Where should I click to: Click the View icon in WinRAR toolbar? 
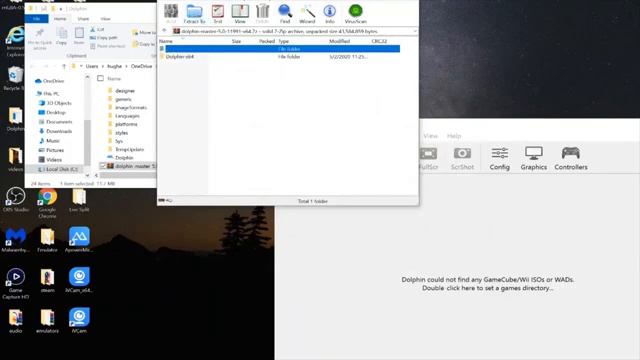(x=240, y=13)
